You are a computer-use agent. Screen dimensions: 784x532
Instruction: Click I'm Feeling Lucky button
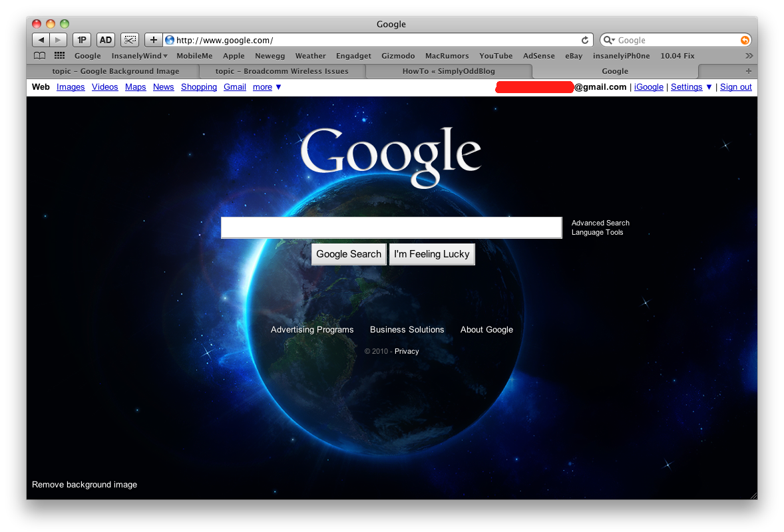click(431, 254)
